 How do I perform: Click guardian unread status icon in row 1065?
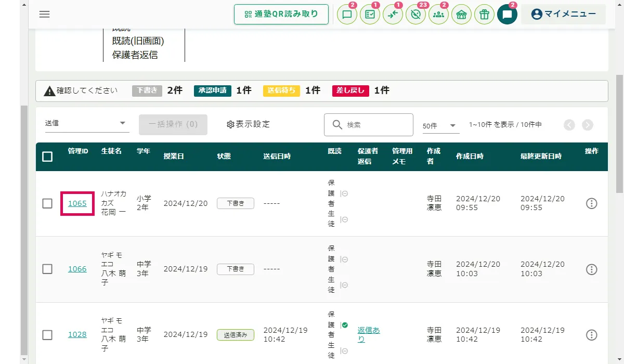click(345, 193)
